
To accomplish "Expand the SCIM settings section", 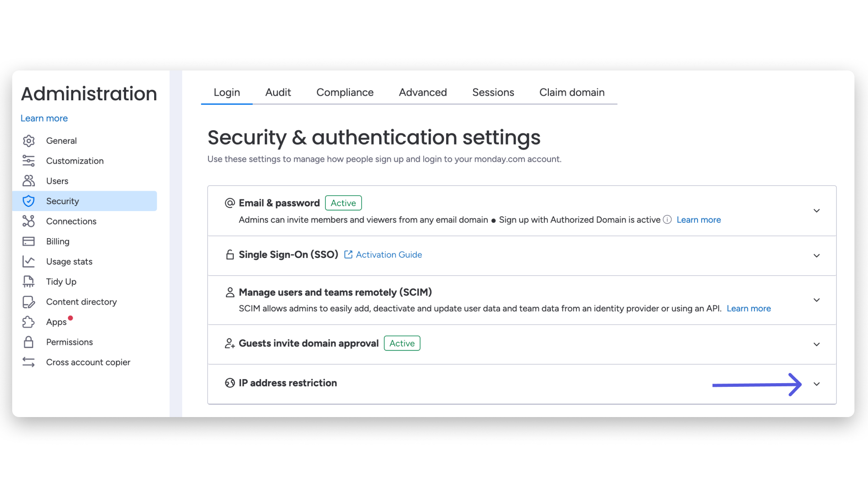I will point(816,300).
